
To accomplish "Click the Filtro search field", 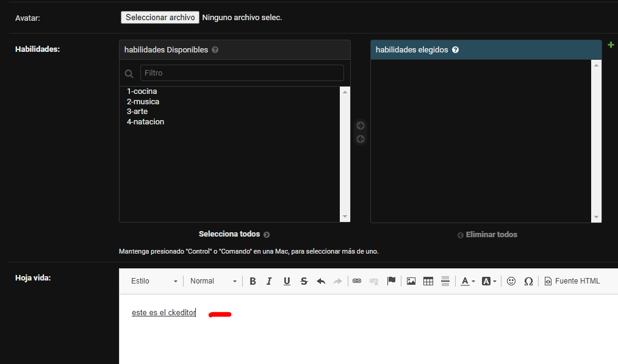I will [x=242, y=73].
